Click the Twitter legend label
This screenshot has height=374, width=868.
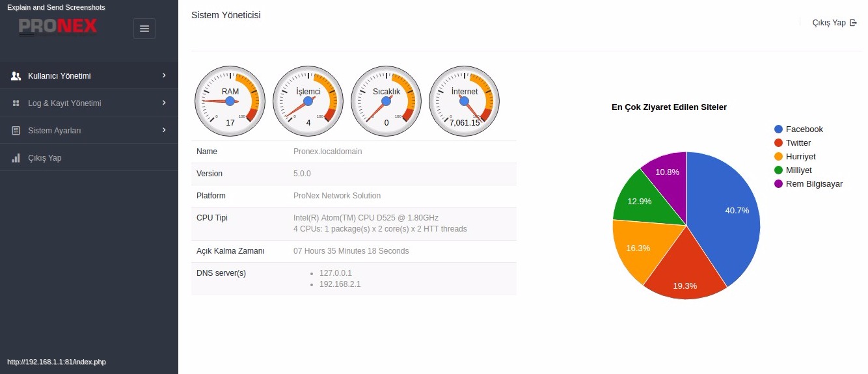[798, 143]
